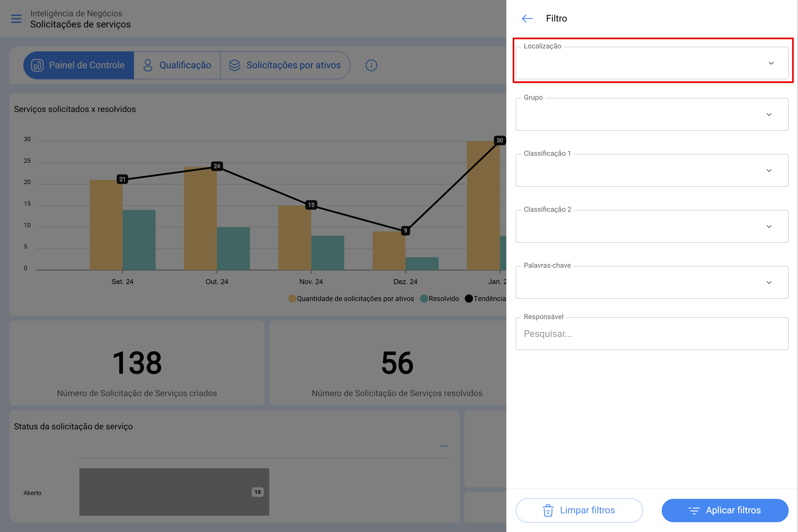Click 'Serviços solicitados x resolvidos' chart title
The height and width of the screenshot is (532, 798).
click(75, 109)
